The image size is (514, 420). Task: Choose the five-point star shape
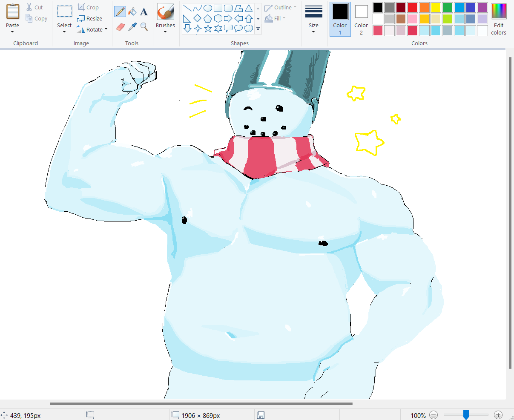tap(208, 29)
